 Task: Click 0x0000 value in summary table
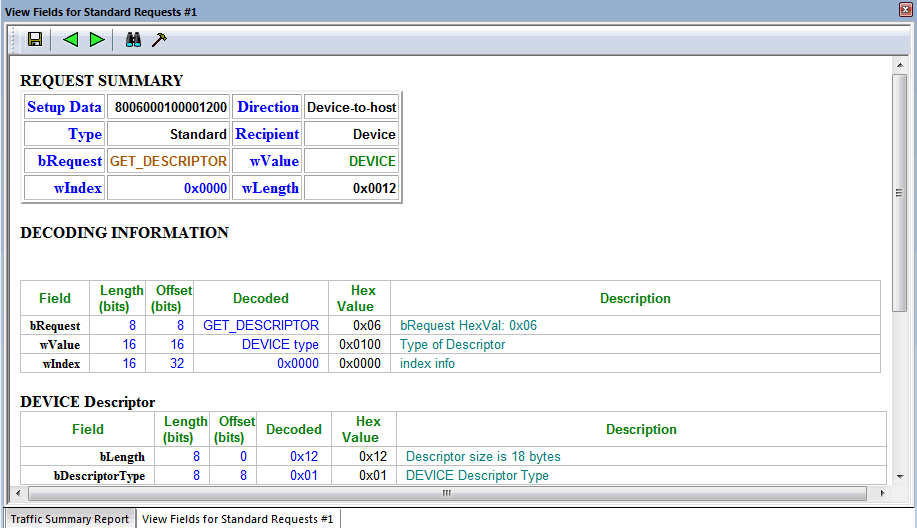[205, 188]
